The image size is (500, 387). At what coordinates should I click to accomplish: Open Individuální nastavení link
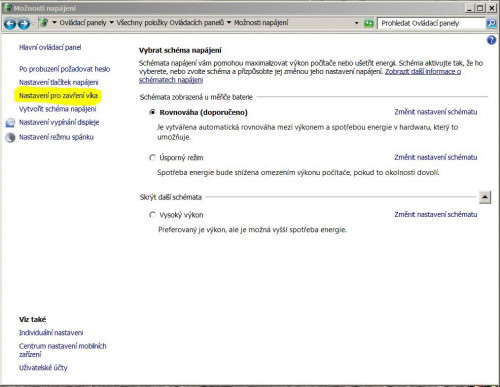tap(51, 333)
